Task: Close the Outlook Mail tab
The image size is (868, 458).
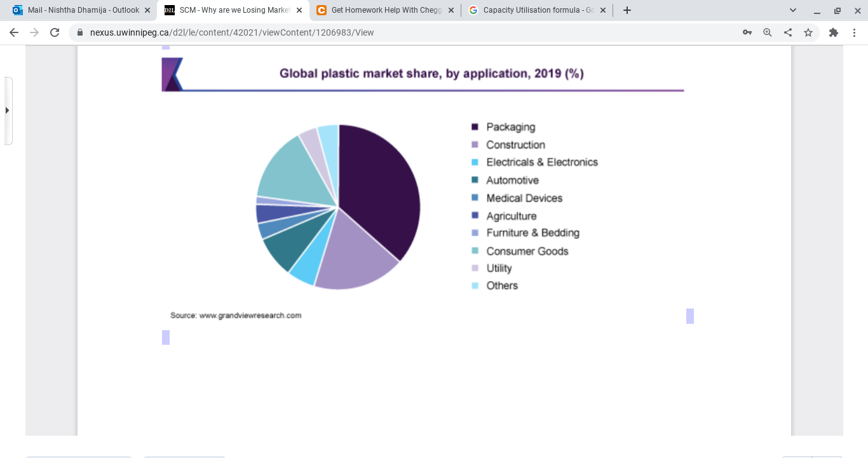Action: (x=147, y=10)
